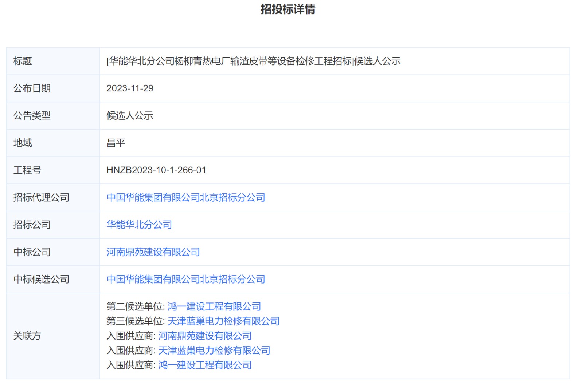Image resolution: width=583 pixels, height=392 pixels.
Task: Open the 第三候选单位 link 天津蓝巢电力检修有限公司
Action: point(223,321)
